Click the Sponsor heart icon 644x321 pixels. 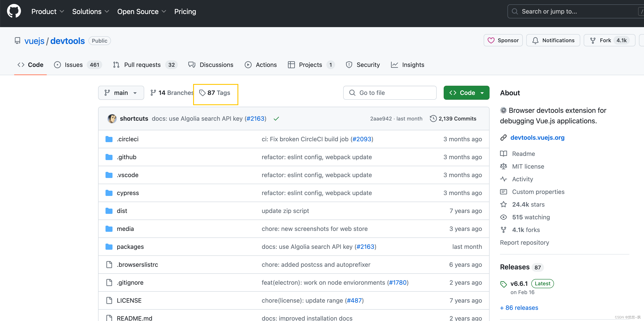coord(492,40)
